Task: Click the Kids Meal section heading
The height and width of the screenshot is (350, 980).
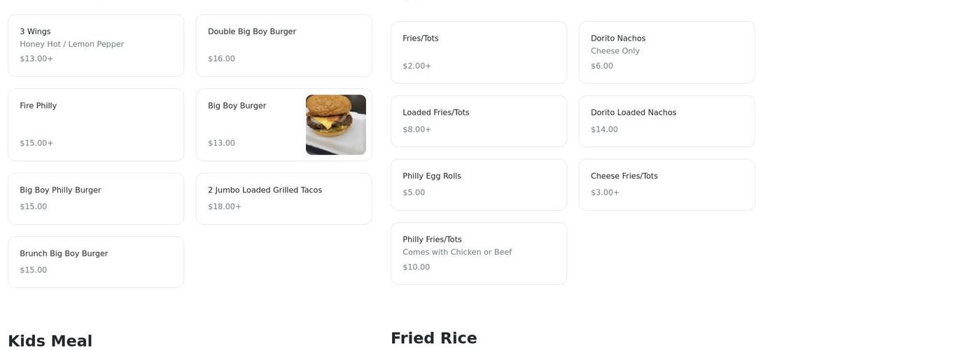Action: pos(50,341)
